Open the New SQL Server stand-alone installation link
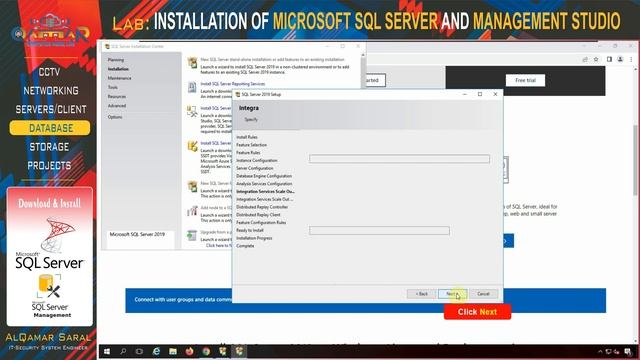Image resolution: width=640 pixels, height=360 pixels. 273,60
